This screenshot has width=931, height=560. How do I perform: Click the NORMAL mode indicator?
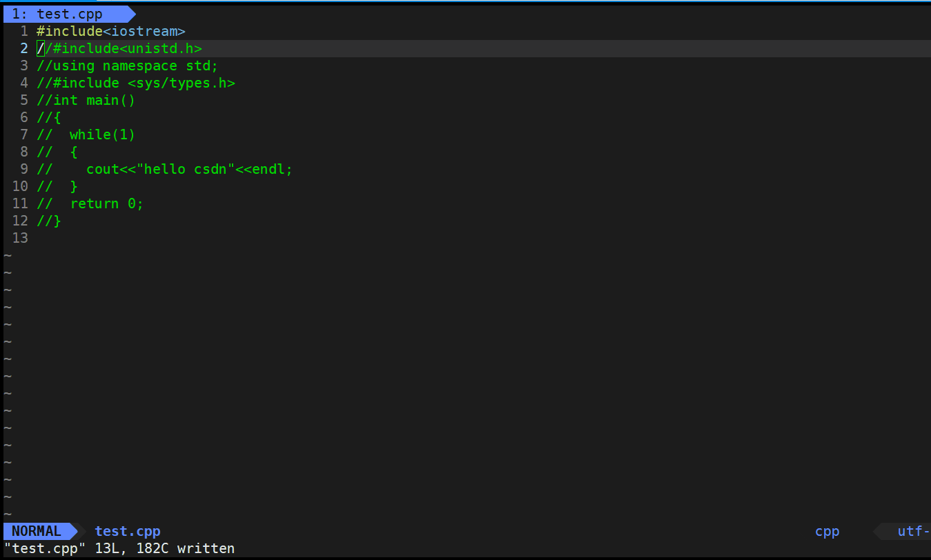coord(37,531)
